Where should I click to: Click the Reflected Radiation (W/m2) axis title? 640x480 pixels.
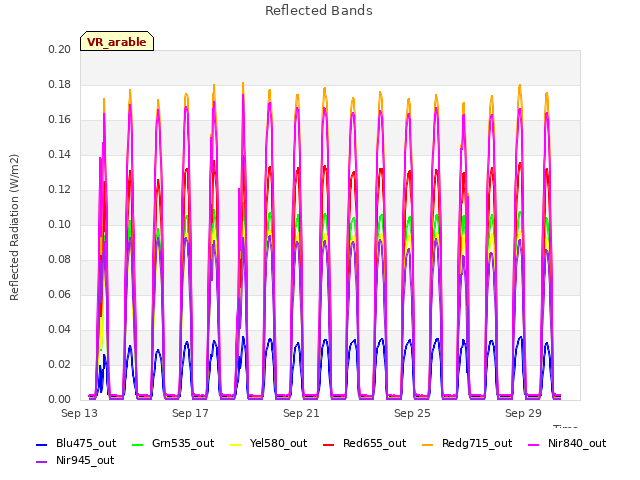[x=14, y=227]
